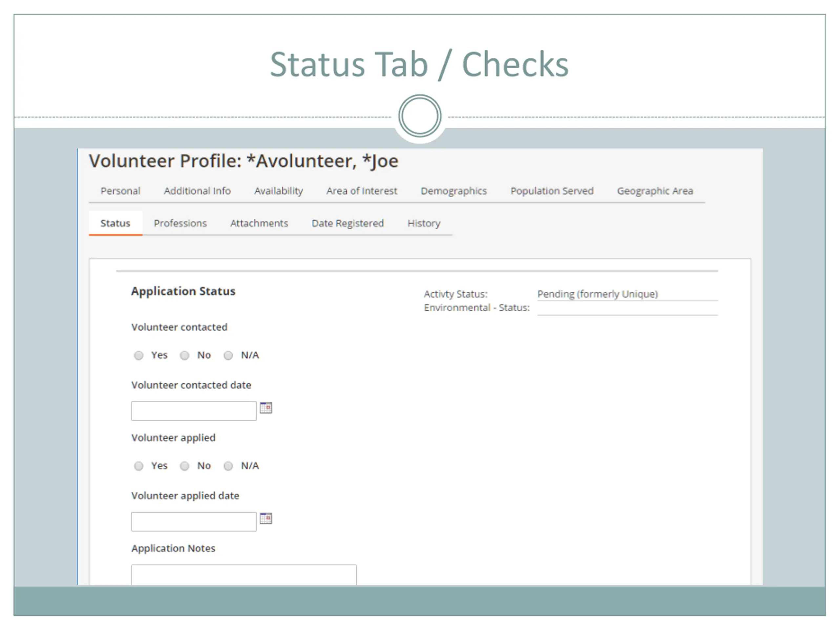Click the Application Notes label
Image resolution: width=840 pixels, height=630 pixels.
coord(173,548)
